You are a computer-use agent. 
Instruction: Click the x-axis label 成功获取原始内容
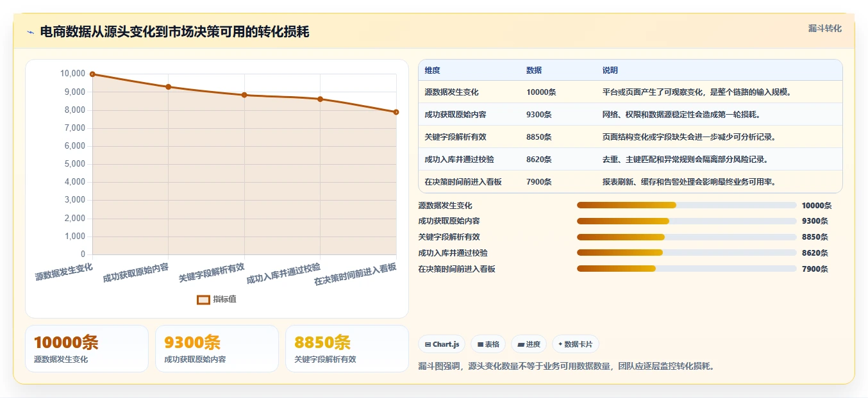pos(136,272)
